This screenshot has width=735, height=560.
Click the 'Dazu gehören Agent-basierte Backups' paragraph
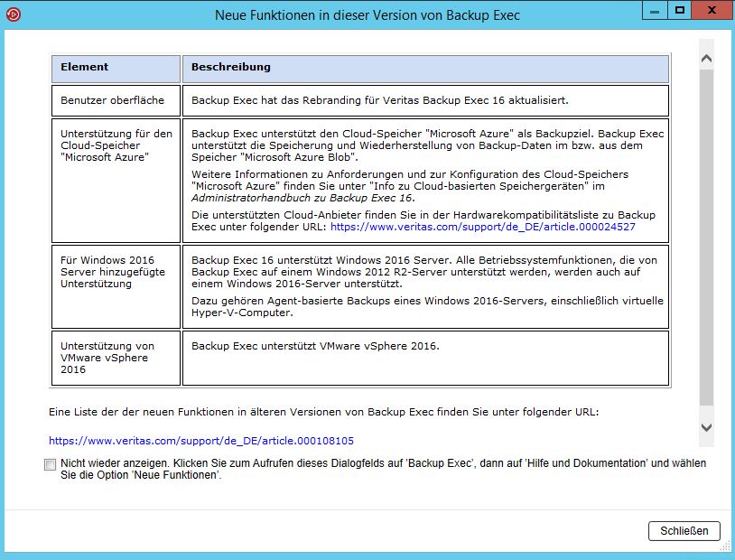tap(427, 307)
